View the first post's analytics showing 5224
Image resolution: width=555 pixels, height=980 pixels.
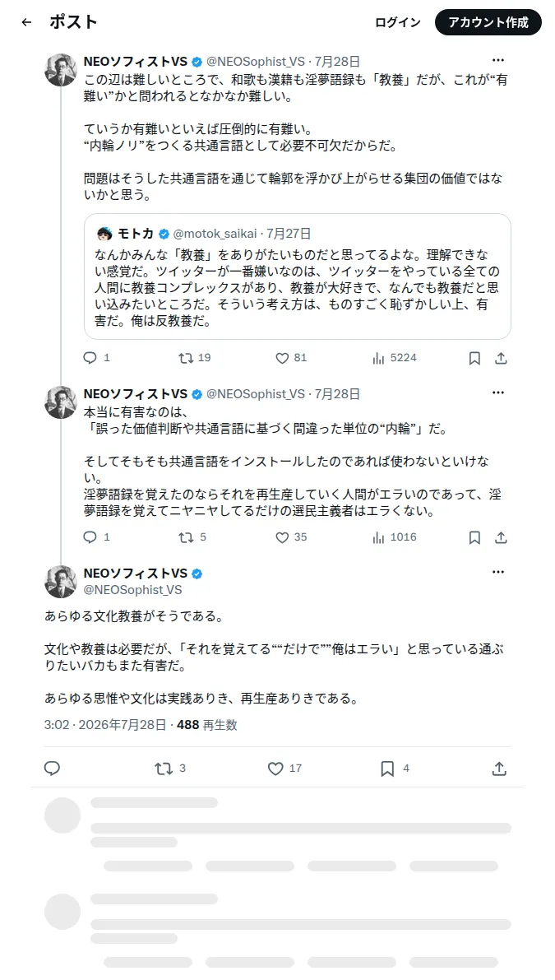(x=394, y=357)
